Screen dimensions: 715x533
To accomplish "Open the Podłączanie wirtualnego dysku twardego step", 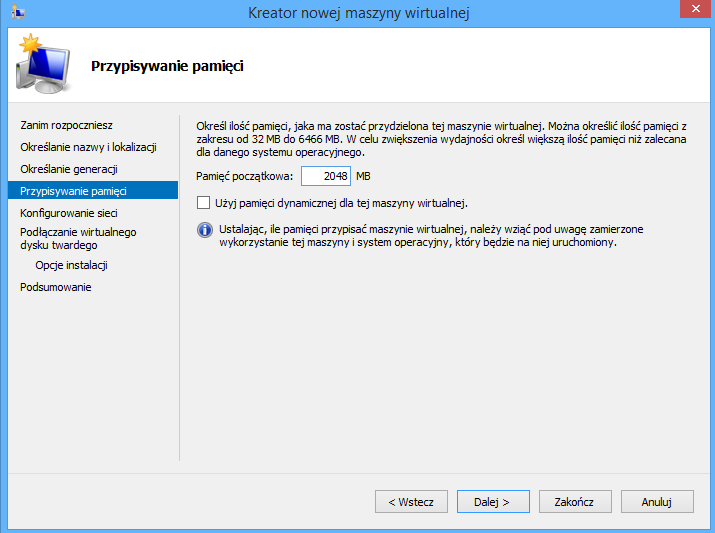I will tap(78, 238).
